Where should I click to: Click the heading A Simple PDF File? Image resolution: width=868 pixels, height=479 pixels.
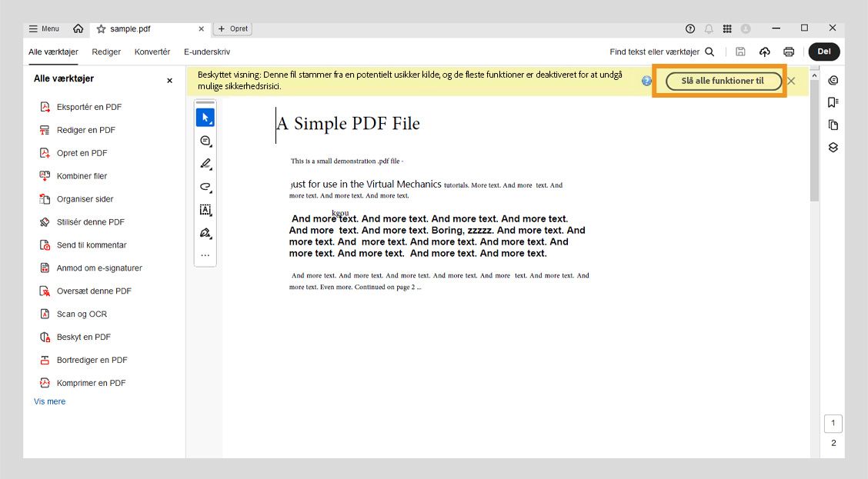(349, 123)
